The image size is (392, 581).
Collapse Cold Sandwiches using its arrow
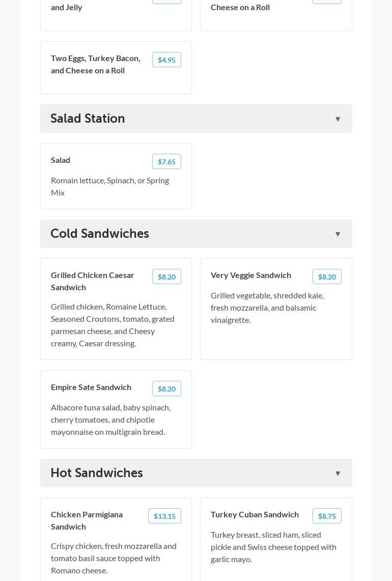point(338,234)
